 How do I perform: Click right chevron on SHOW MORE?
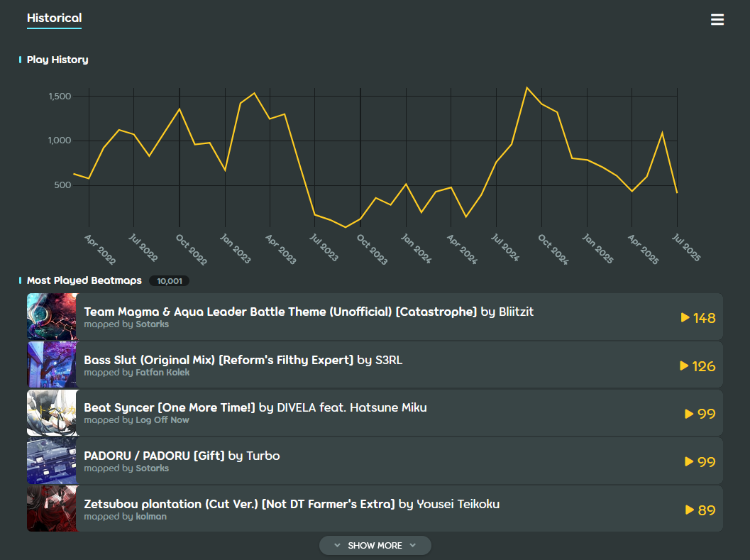point(412,545)
